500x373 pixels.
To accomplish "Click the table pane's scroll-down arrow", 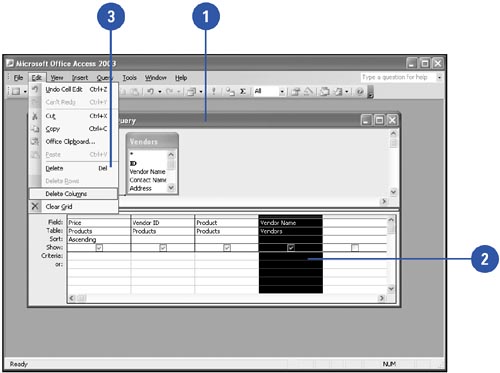I will [393, 192].
